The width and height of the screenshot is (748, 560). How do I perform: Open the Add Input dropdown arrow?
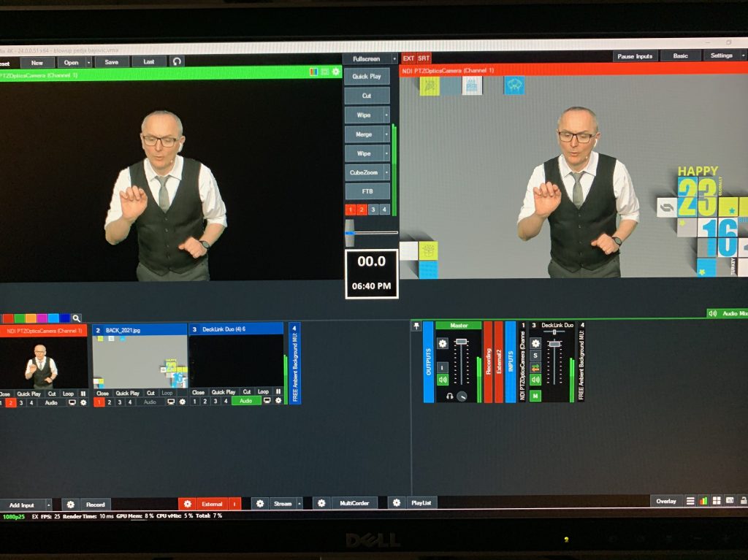pyautogui.click(x=48, y=505)
